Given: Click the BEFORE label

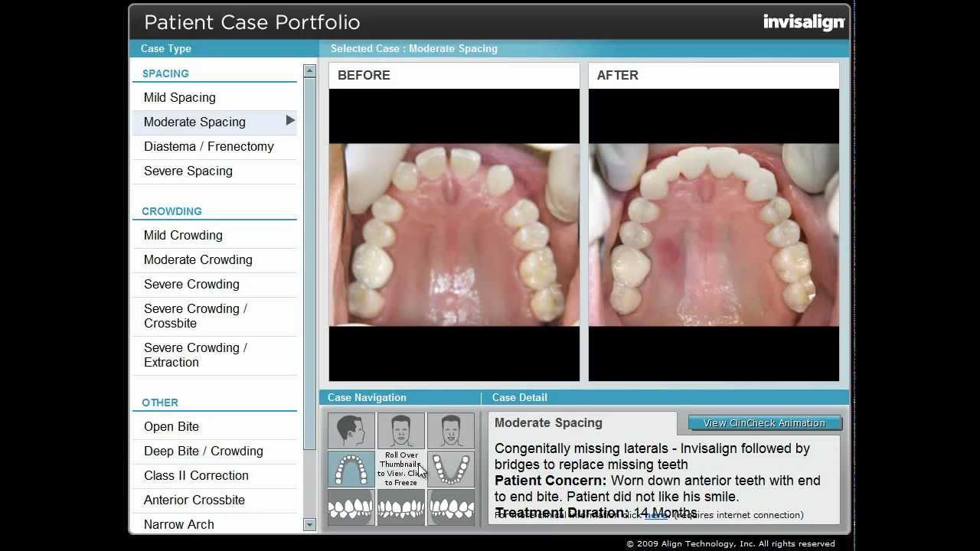Looking at the screenshot, I should pyautogui.click(x=364, y=75).
